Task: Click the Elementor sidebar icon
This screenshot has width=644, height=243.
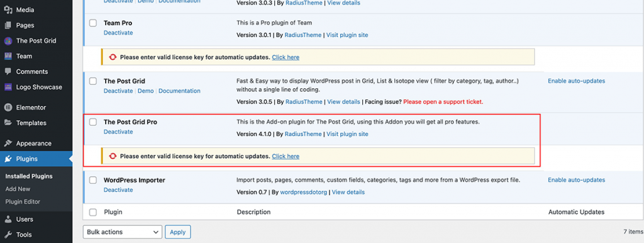Action: pyautogui.click(x=8, y=108)
